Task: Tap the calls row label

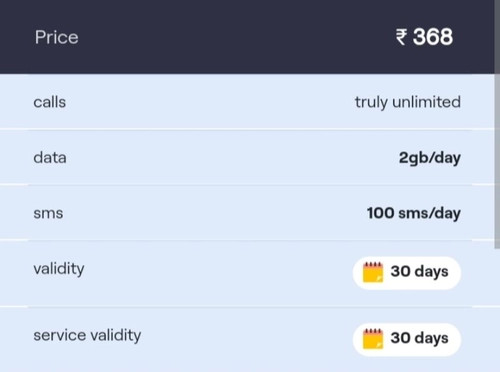Action: click(50, 102)
